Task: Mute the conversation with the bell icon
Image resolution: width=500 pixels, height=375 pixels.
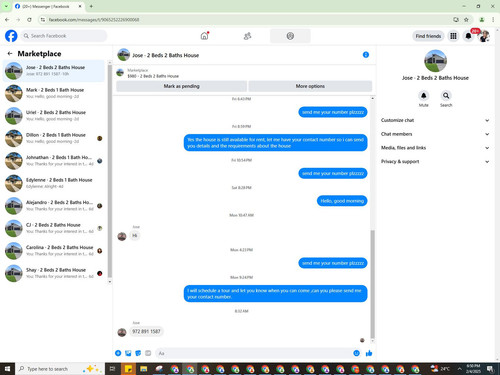Action: 423,96
